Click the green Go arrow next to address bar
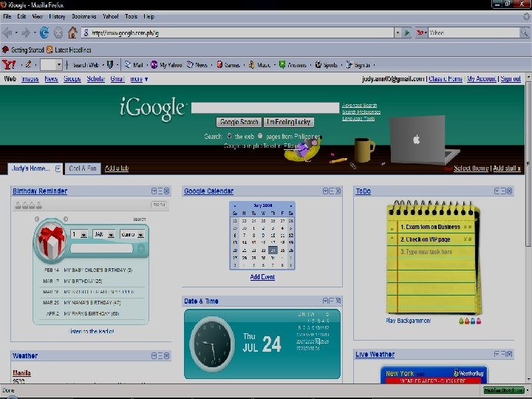The height and width of the screenshot is (399, 532). (406, 33)
